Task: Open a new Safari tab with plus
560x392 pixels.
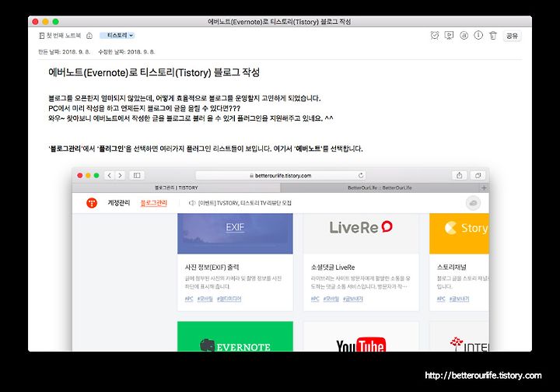Action: (484, 187)
